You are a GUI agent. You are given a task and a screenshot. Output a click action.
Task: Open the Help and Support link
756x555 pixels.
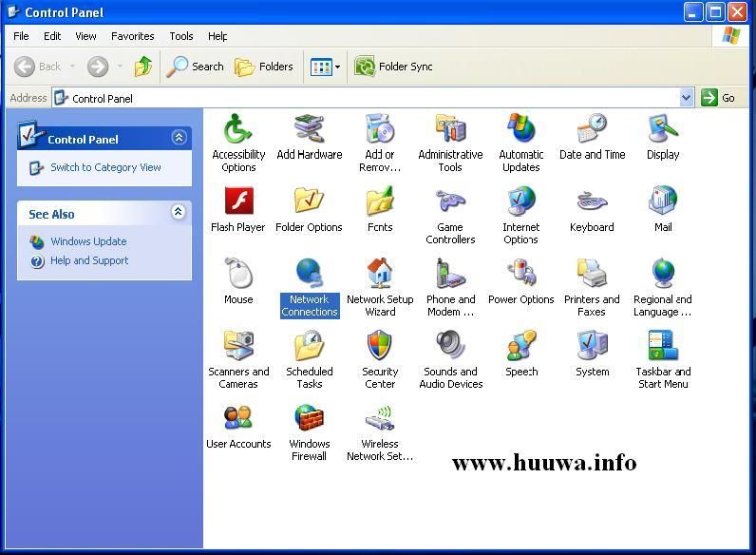[x=89, y=260]
